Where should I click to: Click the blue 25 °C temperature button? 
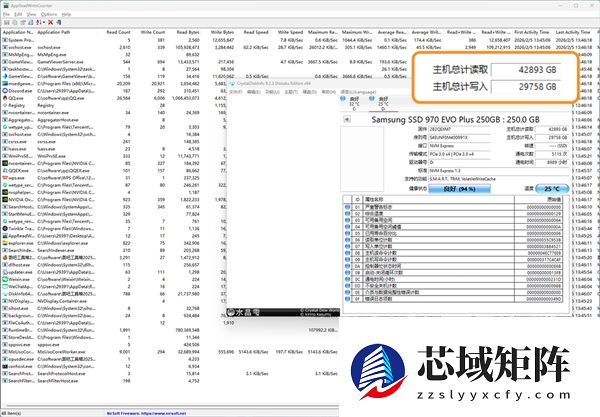tap(552, 189)
